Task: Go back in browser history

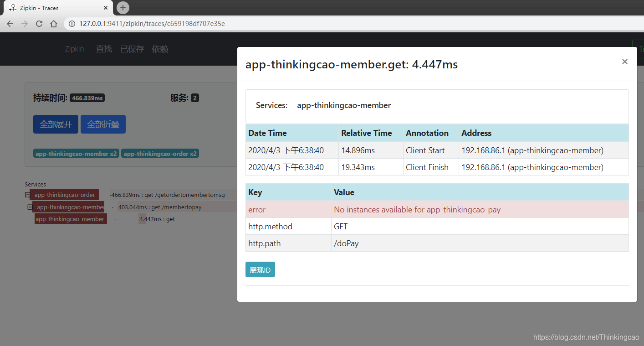Action: click(x=10, y=24)
